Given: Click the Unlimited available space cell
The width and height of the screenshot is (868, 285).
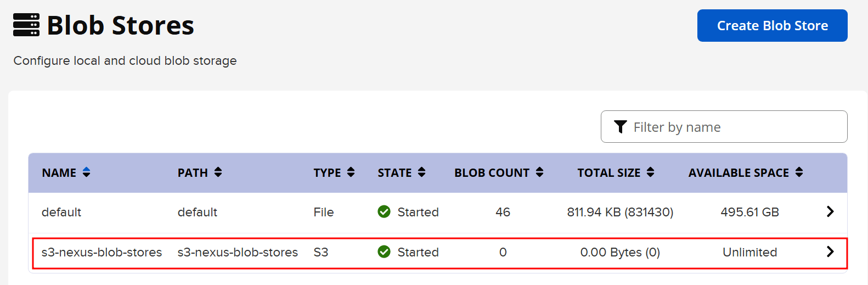Looking at the screenshot, I should pyautogui.click(x=749, y=252).
